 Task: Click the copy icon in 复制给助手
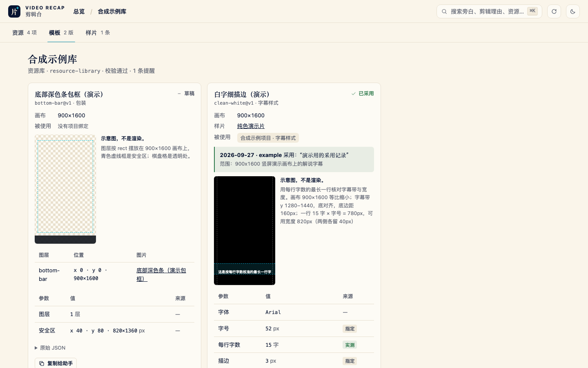(42, 363)
